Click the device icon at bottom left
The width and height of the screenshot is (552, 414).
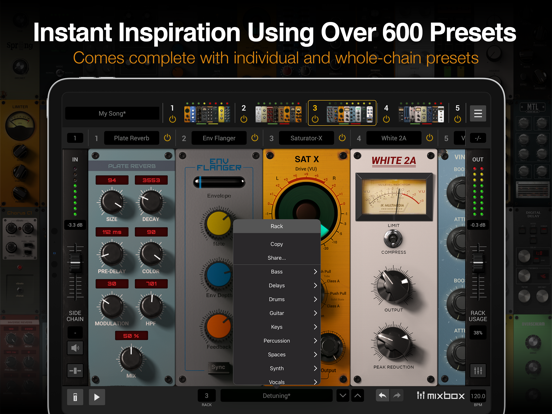tap(75, 397)
